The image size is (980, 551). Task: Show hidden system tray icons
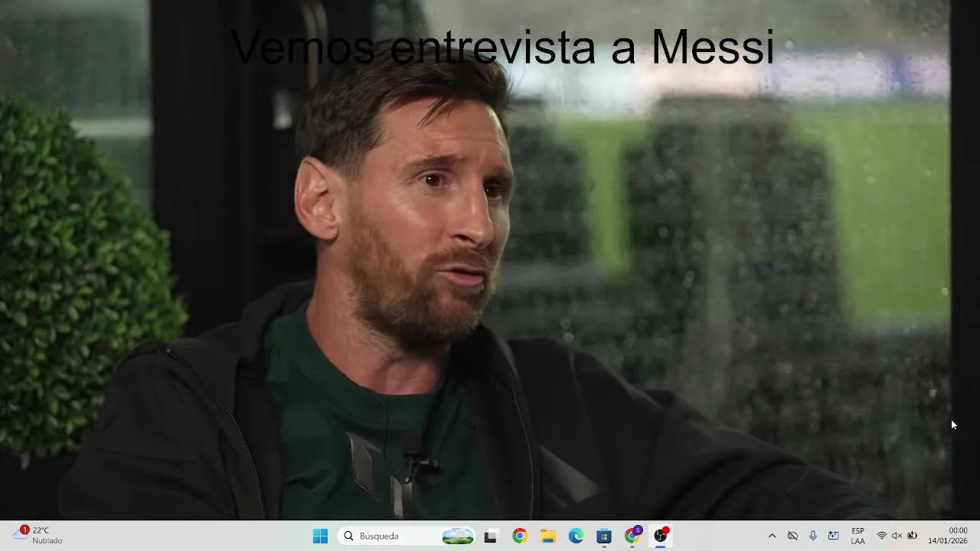click(772, 536)
